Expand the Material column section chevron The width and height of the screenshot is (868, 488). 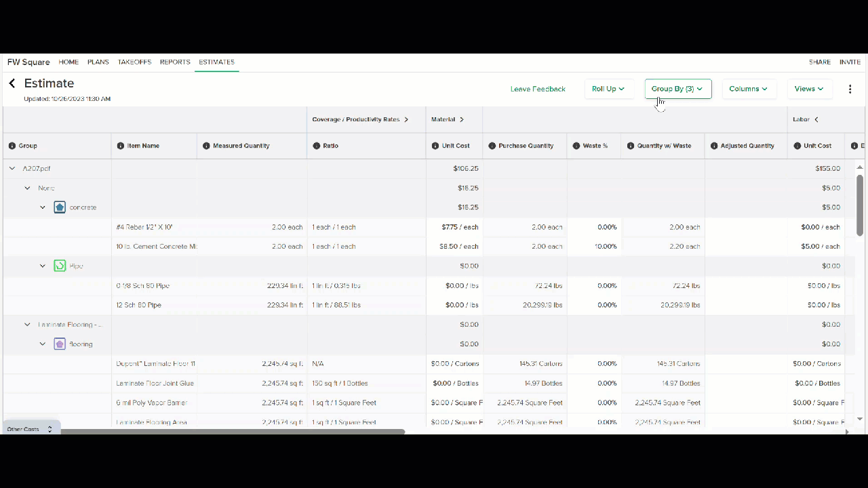pyautogui.click(x=462, y=119)
